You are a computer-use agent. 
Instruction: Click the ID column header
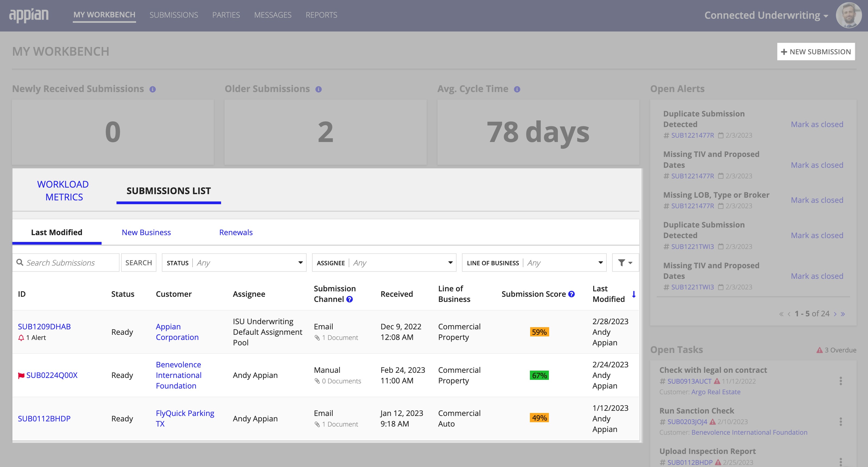pos(21,294)
